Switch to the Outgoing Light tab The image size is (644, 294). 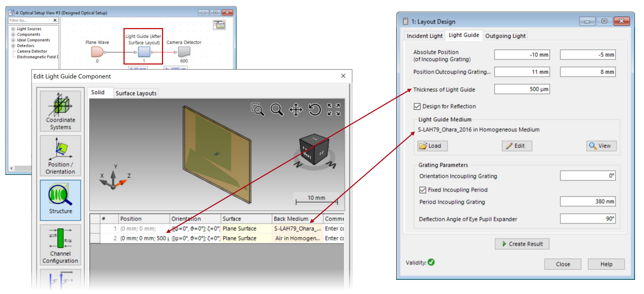click(505, 36)
